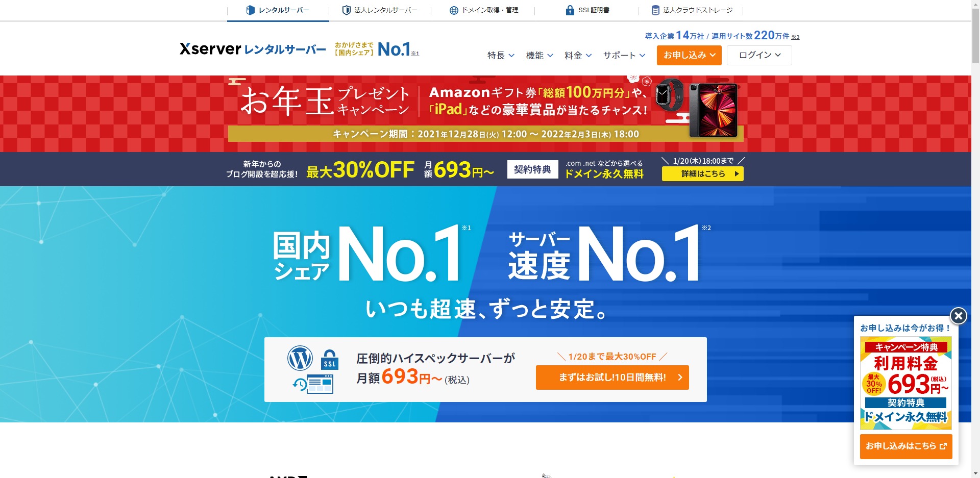Open the お申し込み orange dropdown button
Image resolution: width=980 pixels, height=478 pixels.
click(689, 55)
